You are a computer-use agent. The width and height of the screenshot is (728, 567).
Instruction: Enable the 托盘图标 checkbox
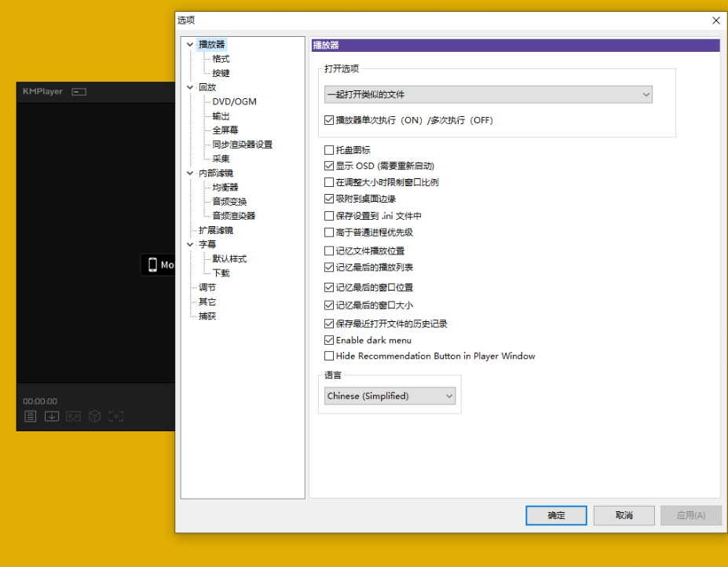click(x=327, y=149)
